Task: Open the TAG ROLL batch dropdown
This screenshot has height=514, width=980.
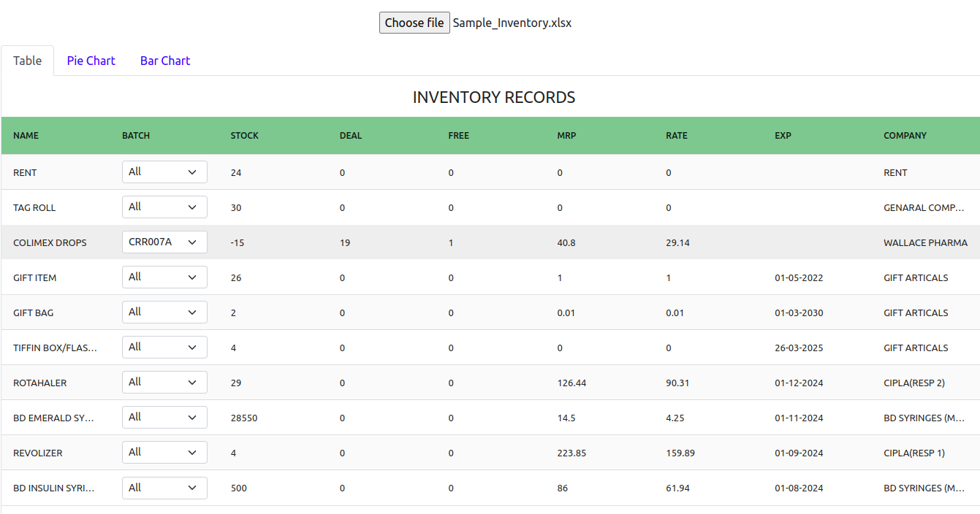Action: tap(164, 207)
